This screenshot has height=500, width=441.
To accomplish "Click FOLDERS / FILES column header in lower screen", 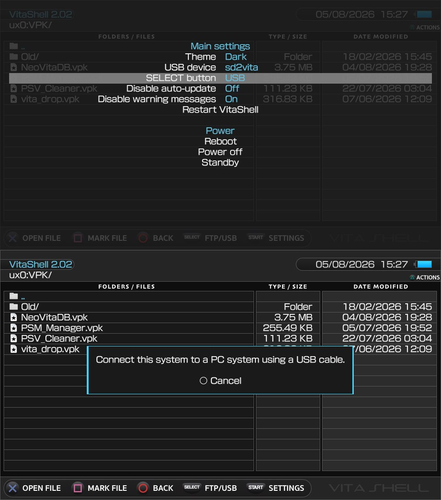I will [x=127, y=287].
